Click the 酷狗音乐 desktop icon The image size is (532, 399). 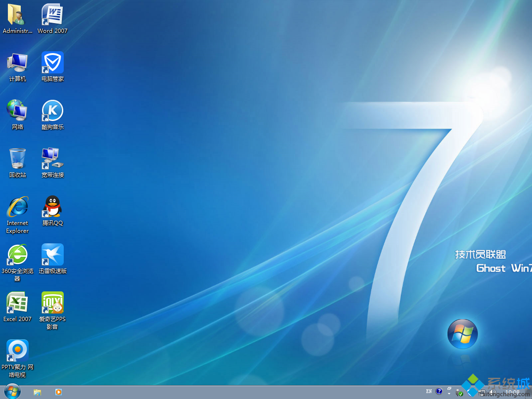coord(52,111)
